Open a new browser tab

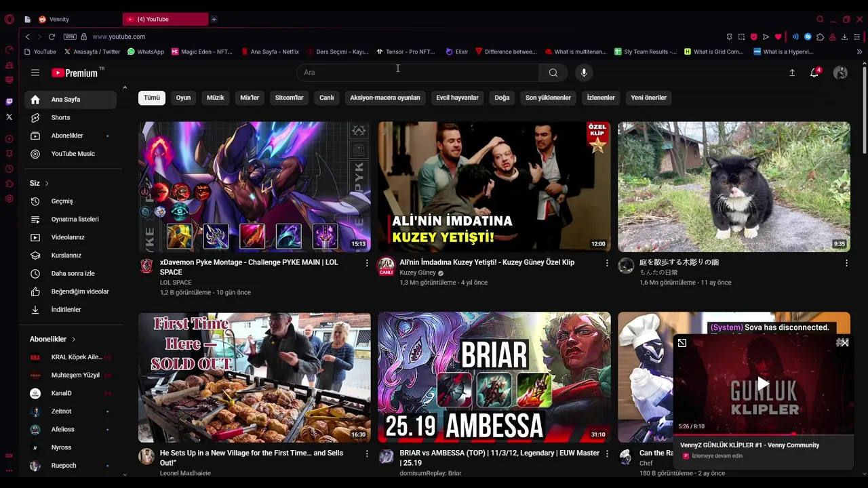click(x=214, y=19)
